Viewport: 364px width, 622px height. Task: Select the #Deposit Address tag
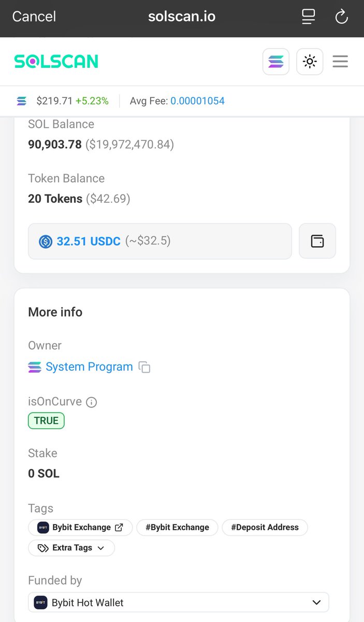(265, 528)
